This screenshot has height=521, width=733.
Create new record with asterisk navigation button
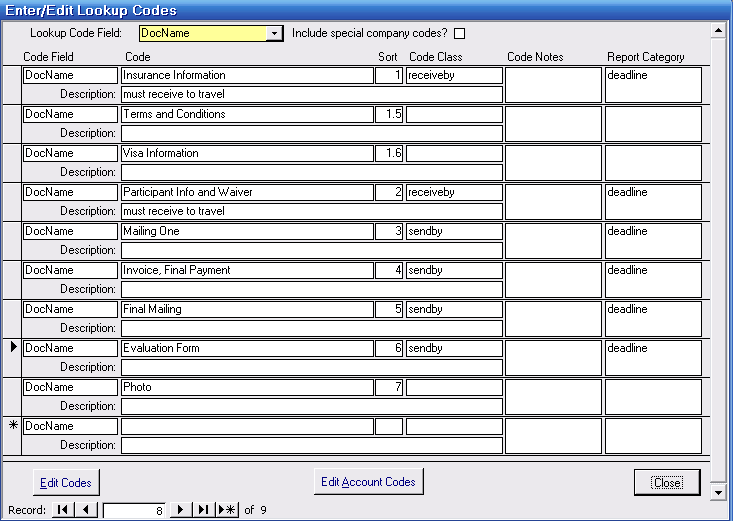click(227, 510)
